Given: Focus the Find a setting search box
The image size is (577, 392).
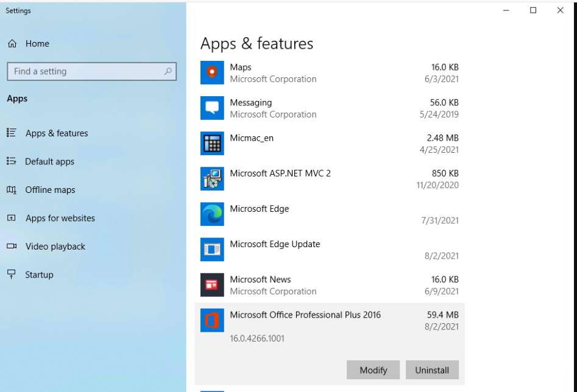Looking at the screenshot, I should [91, 71].
